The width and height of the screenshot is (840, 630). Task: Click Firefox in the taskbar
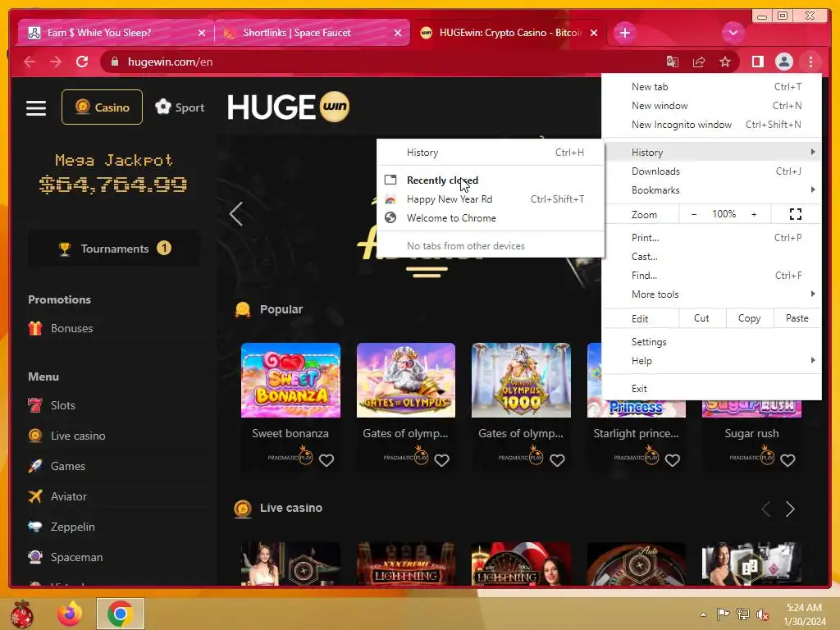[70, 614]
